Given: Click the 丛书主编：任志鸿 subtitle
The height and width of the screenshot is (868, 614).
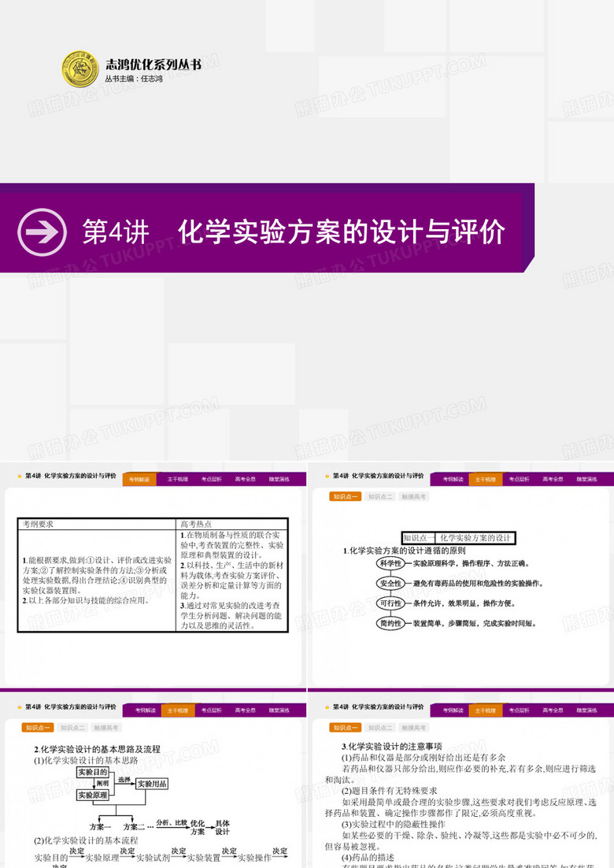Looking at the screenshot, I should pyautogui.click(x=134, y=80).
